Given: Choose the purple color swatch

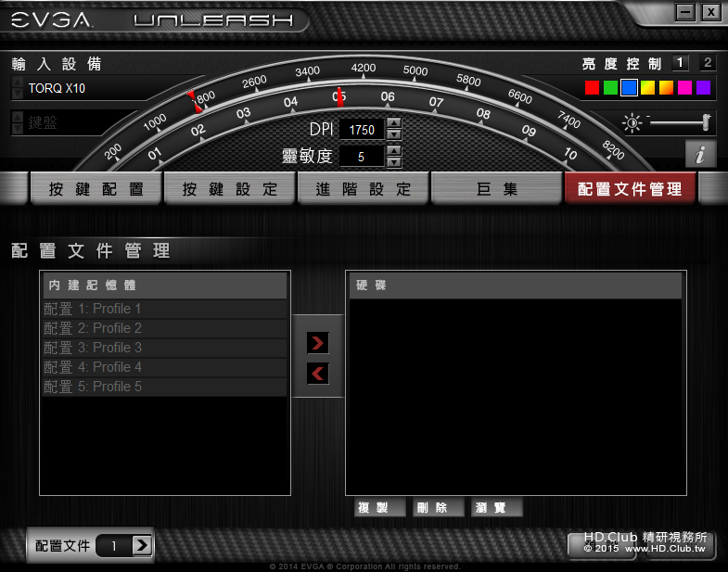Looking at the screenshot, I should pos(703,88).
